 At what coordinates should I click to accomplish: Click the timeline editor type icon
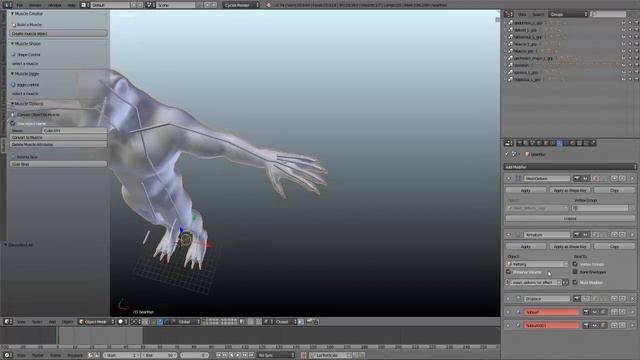coord(8,355)
